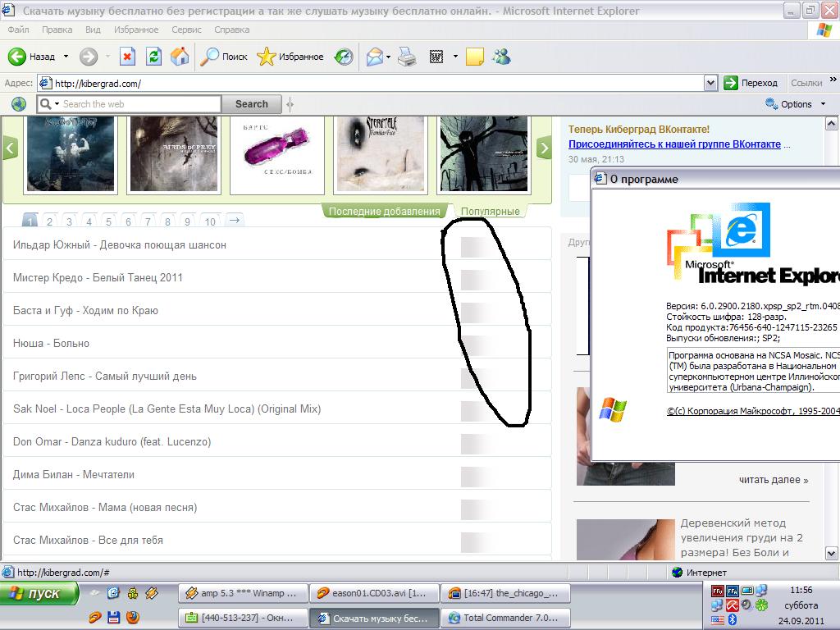Open song Баста и Гуф - Ходим по Краю
The width and height of the screenshot is (840, 630).
coord(85,310)
